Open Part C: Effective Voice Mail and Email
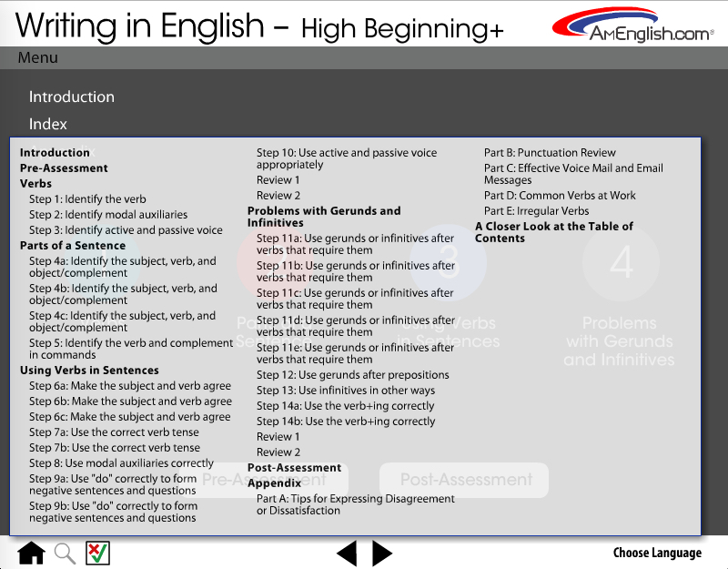728x569 pixels. point(573,174)
